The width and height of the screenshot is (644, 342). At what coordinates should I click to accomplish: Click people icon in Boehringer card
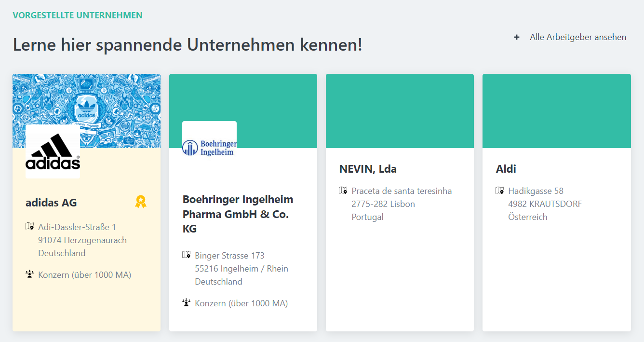pos(187,303)
